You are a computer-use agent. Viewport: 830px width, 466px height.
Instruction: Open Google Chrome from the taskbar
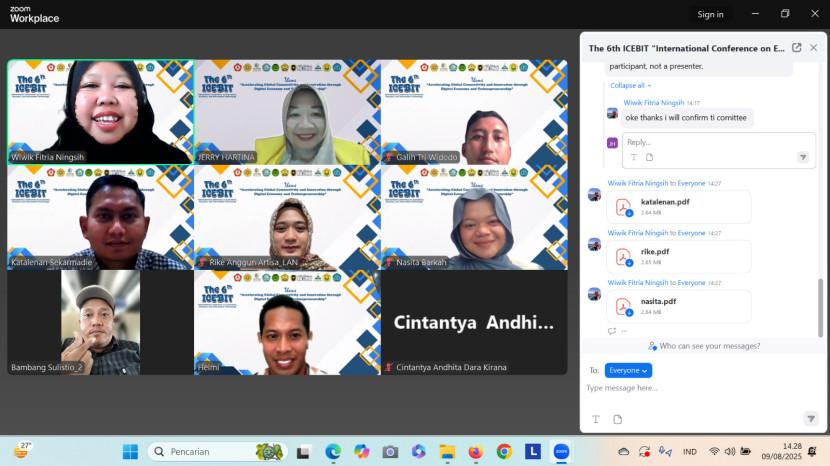pos(504,452)
